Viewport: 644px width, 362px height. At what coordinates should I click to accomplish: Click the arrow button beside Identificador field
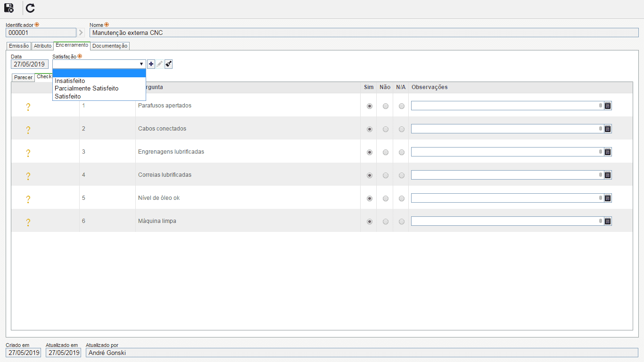pos(81,33)
